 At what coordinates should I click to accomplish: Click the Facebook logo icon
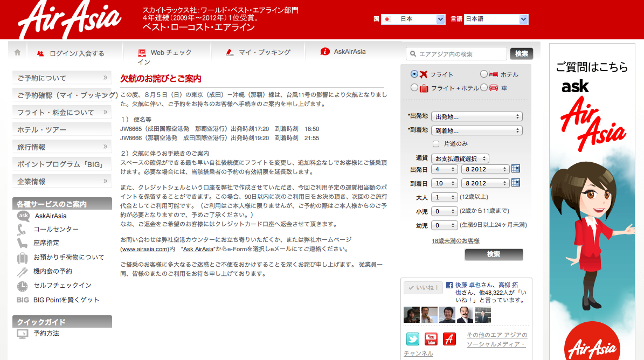(449, 285)
